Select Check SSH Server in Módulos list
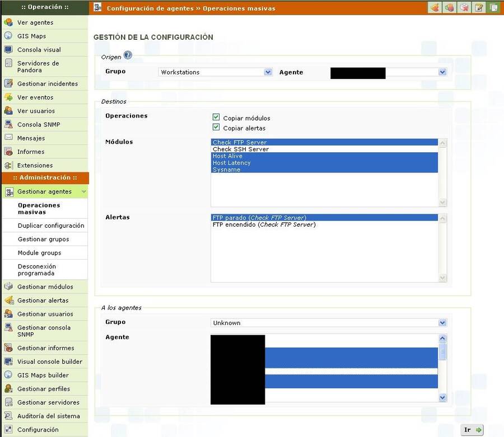 (241, 149)
